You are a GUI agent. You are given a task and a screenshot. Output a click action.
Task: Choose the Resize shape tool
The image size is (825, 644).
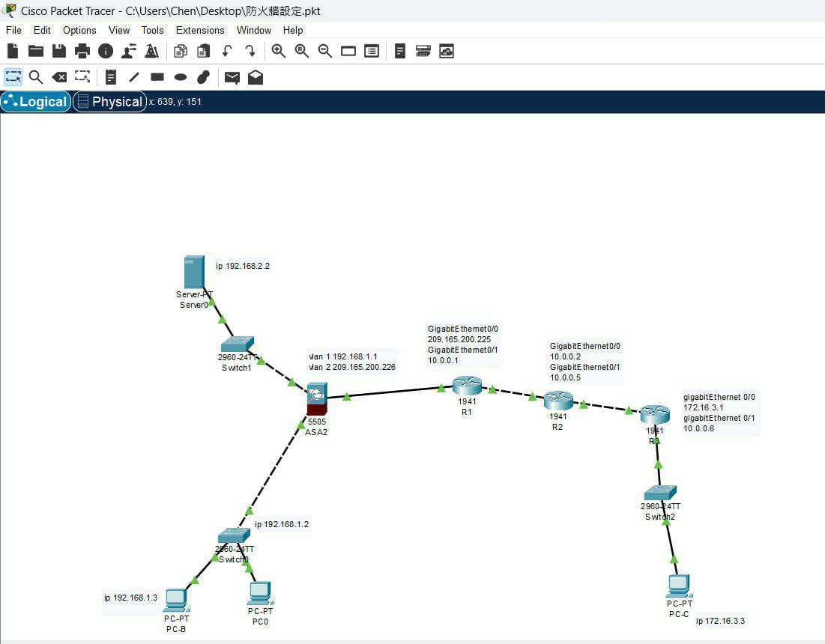(x=82, y=77)
